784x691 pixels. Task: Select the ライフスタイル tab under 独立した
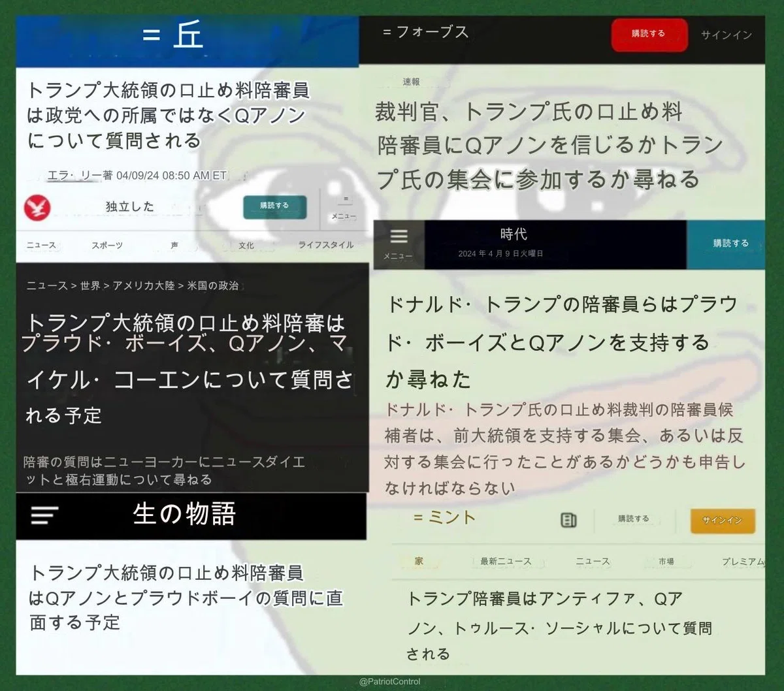pos(326,245)
